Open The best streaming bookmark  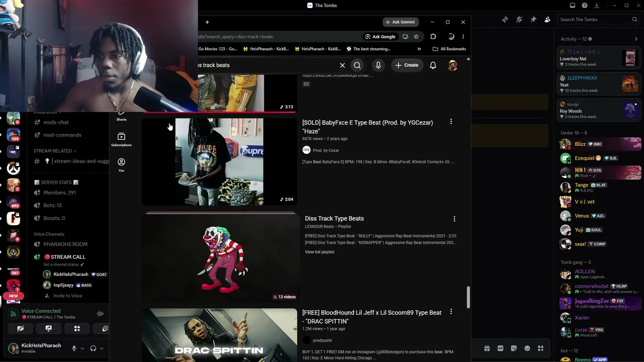click(368, 49)
